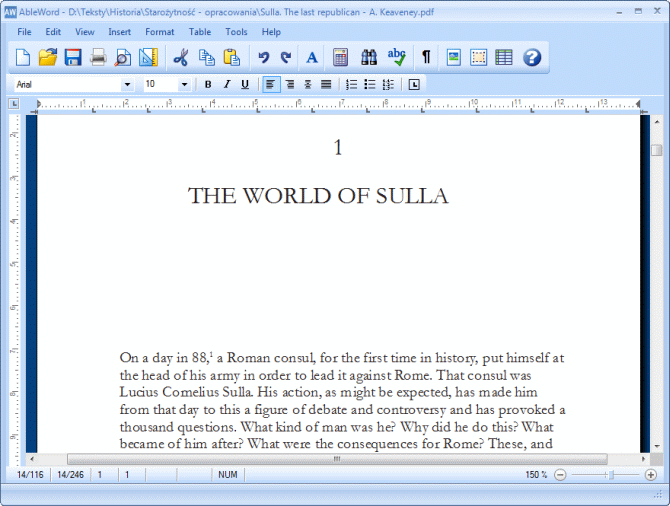
Task: Open Find with the binoculars icon
Action: click(369, 57)
